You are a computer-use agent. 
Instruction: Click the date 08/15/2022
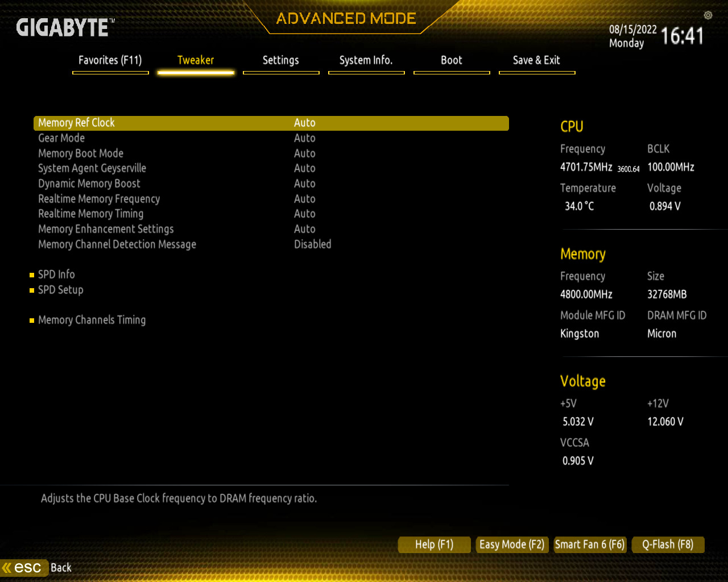(x=633, y=30)
